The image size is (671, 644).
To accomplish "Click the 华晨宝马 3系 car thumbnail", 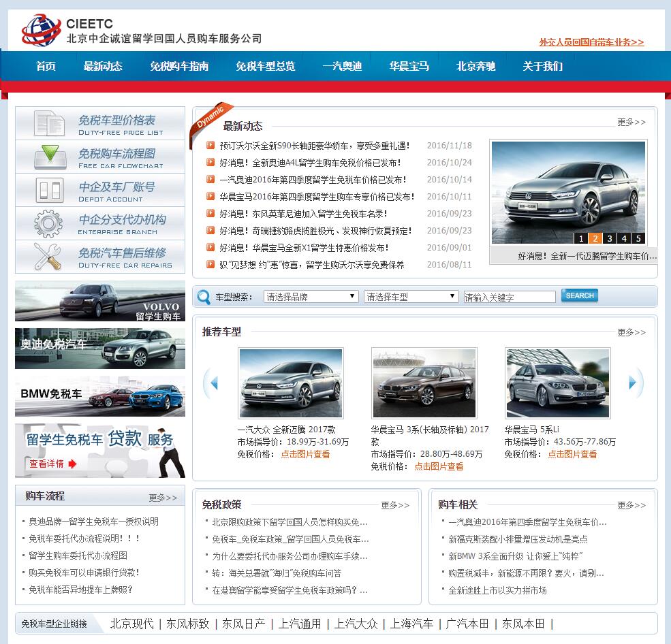I will click(424, 383).
